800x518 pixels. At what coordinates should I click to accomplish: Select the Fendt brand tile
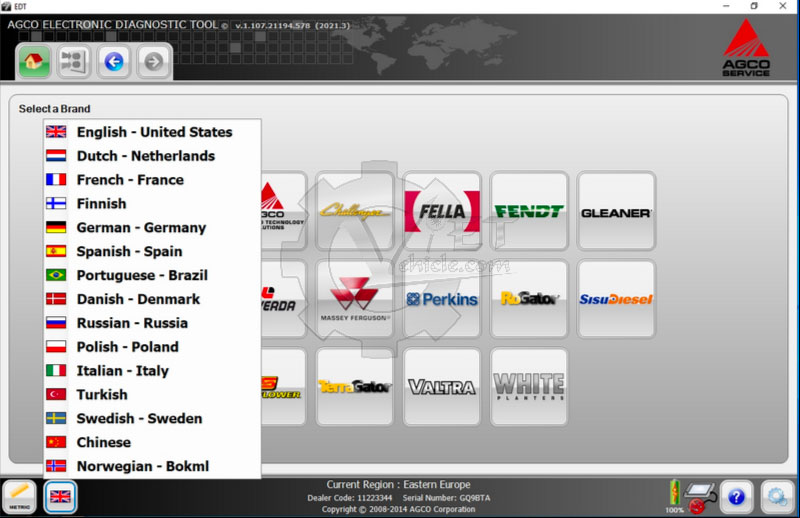529,211
